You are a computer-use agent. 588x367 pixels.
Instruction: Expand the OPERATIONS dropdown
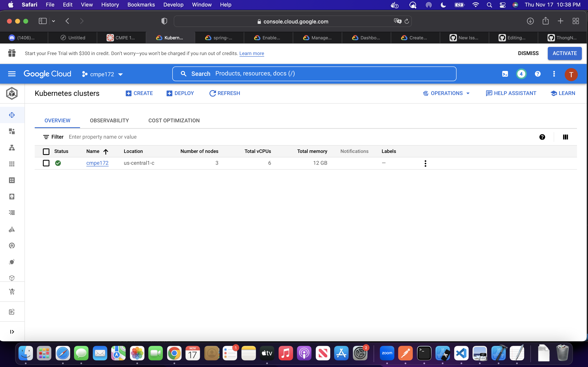447,93
